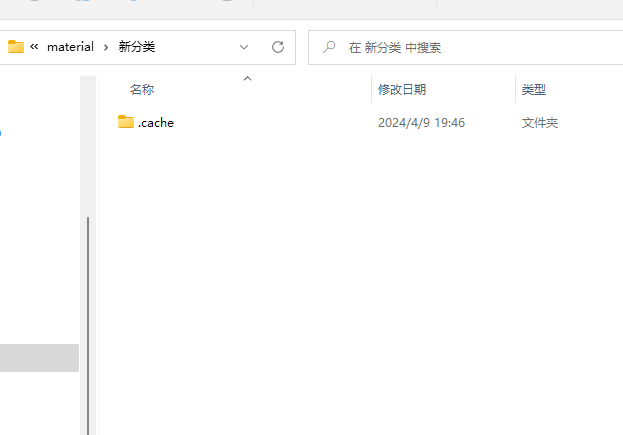
Task: Click the 文件夹 type cell of .cache
Action: coord(539,123)
